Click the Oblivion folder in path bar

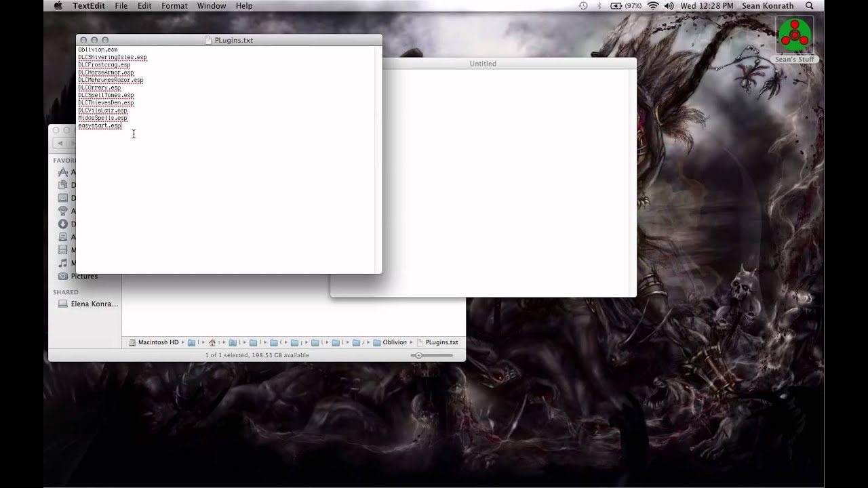390,342
